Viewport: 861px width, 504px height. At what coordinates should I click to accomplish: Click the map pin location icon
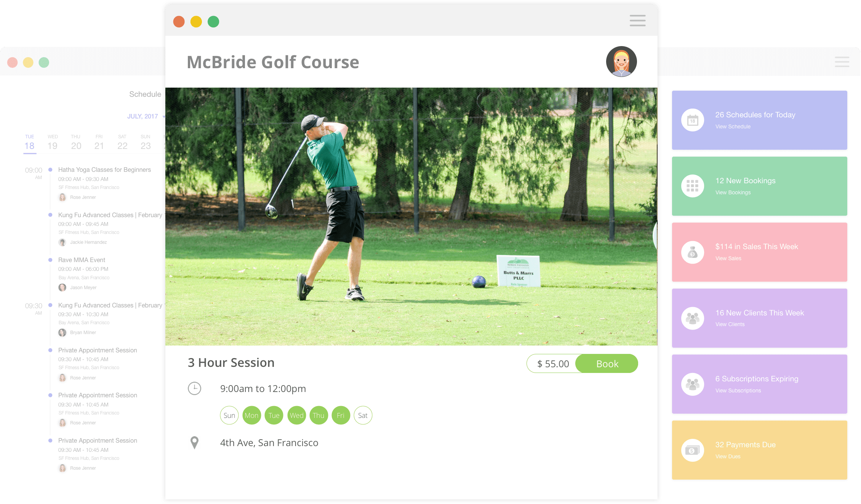coord(194,443)
